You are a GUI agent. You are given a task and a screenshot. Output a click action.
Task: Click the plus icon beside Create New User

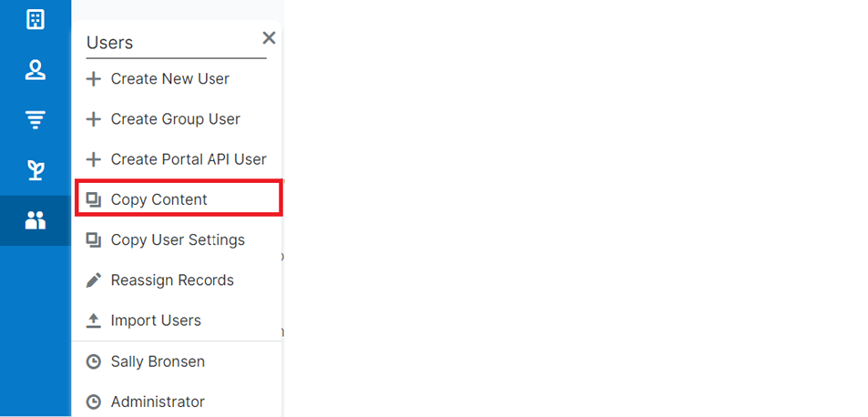[x=93, y=79]
